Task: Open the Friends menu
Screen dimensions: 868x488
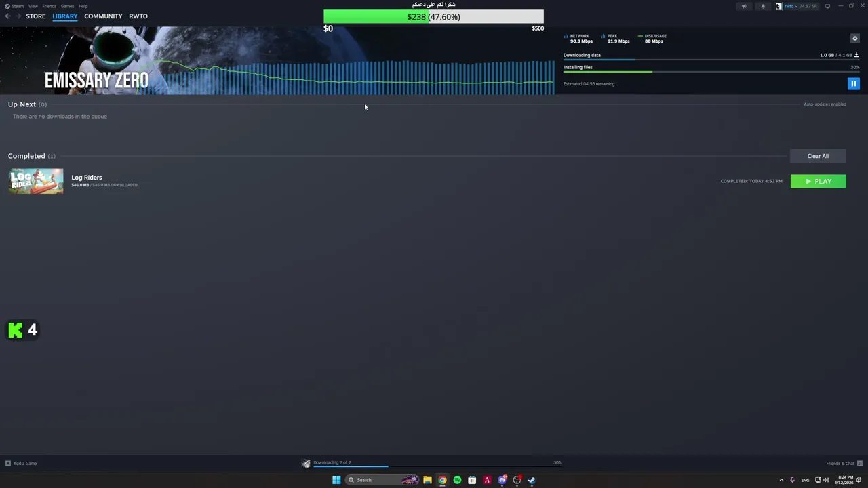Action: [x=50, y=6]
